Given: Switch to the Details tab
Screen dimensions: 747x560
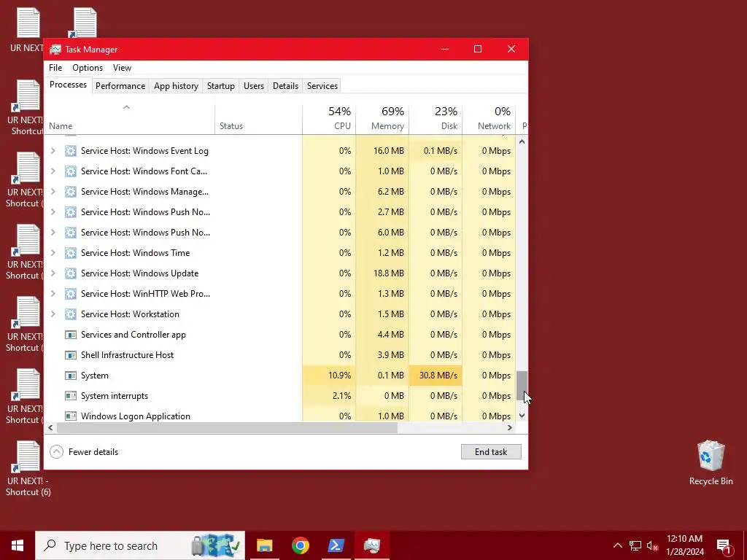Looking at the screenshot, I should [x=285, y=86].
